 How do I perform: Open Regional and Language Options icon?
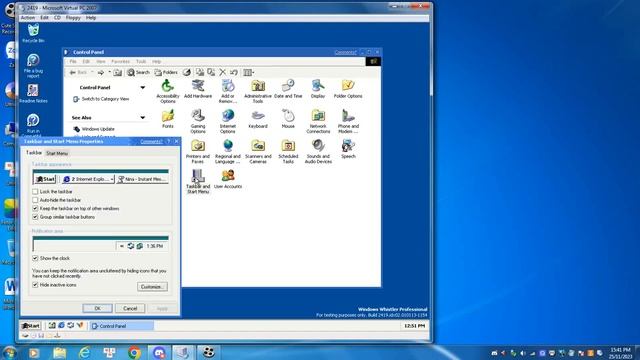tap(228, 151)
